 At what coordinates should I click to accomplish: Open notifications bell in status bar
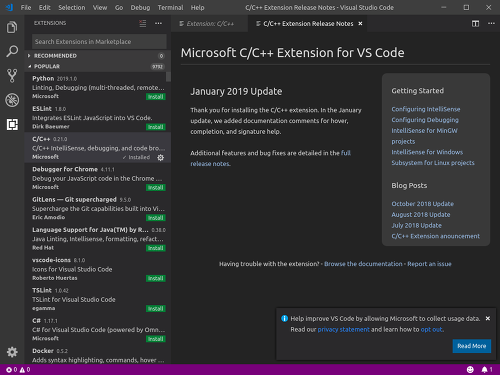tap(487, 369)
